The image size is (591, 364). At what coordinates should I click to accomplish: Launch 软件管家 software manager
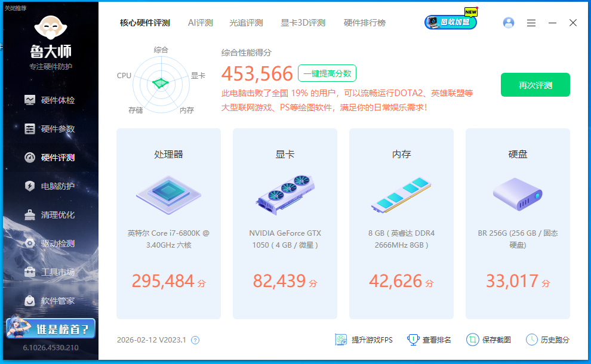tap(57, 301)
